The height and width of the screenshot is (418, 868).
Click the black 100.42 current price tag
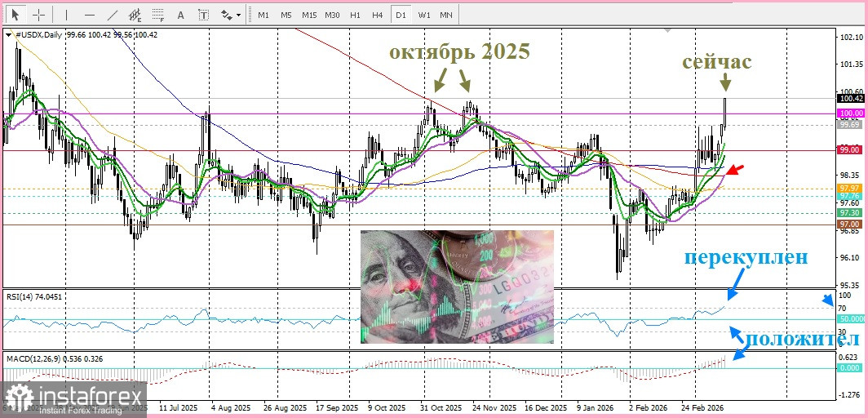click(x=851, y=99)
